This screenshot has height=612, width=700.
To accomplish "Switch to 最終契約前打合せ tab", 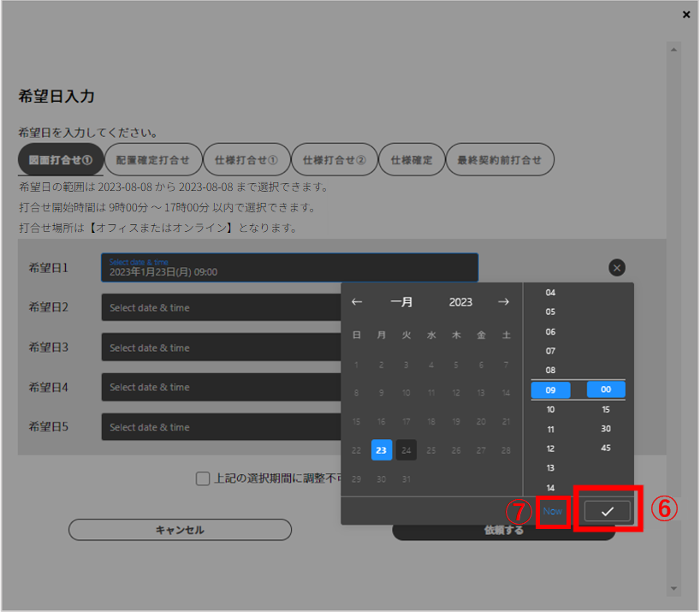I will (x=500, y=160).
